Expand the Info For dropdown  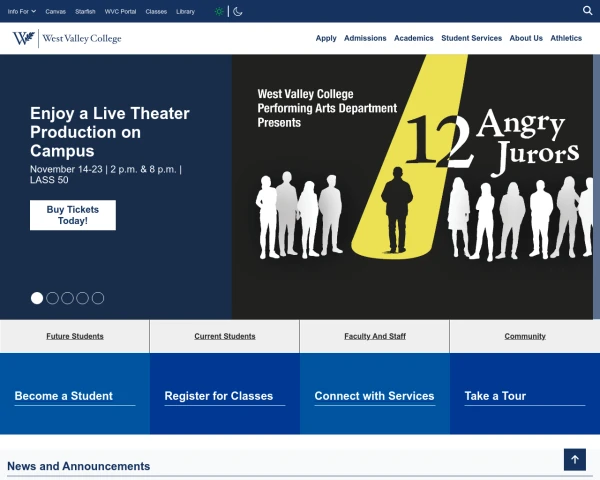[22, 11]
